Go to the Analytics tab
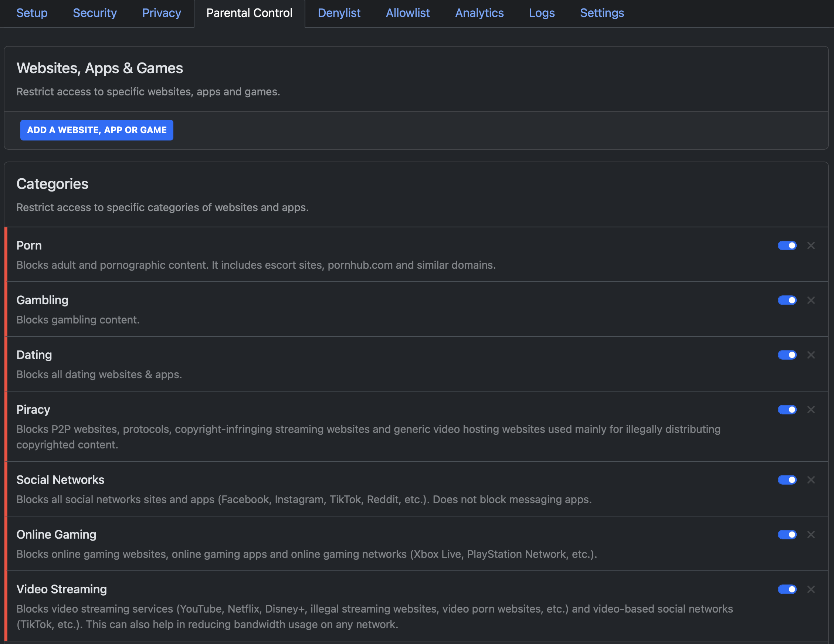Screen dimensions: 834x644 click(479, 13)
